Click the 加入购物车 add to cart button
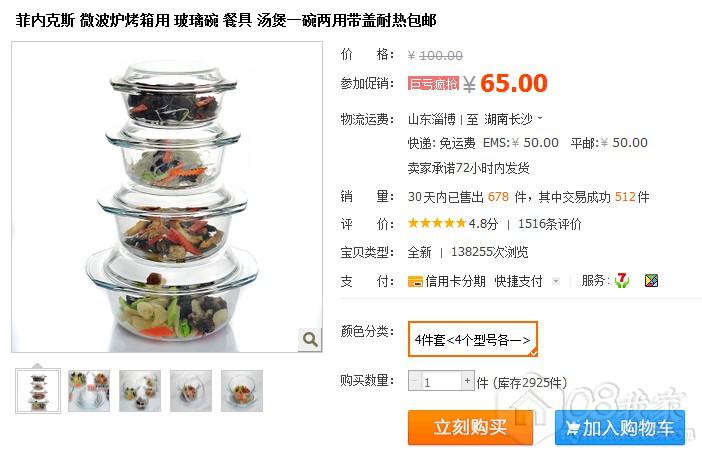This screenshot has width=702, height=451. coord(620,428)
